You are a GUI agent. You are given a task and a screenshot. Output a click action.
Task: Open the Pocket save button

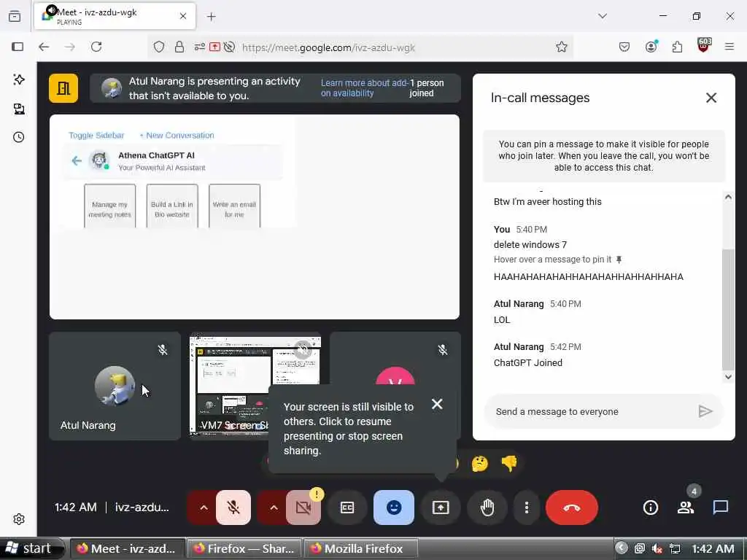(624, 47)
